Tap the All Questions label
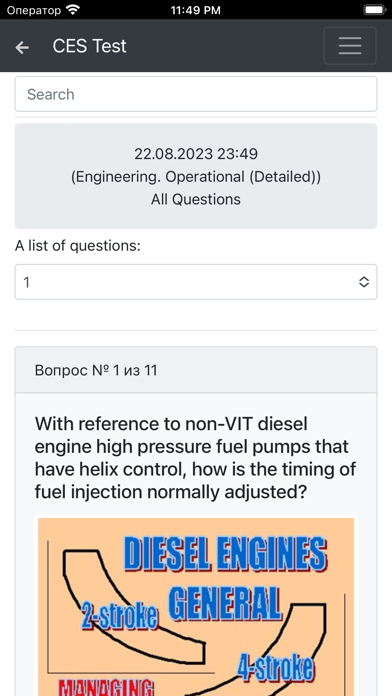 [196, 199]
